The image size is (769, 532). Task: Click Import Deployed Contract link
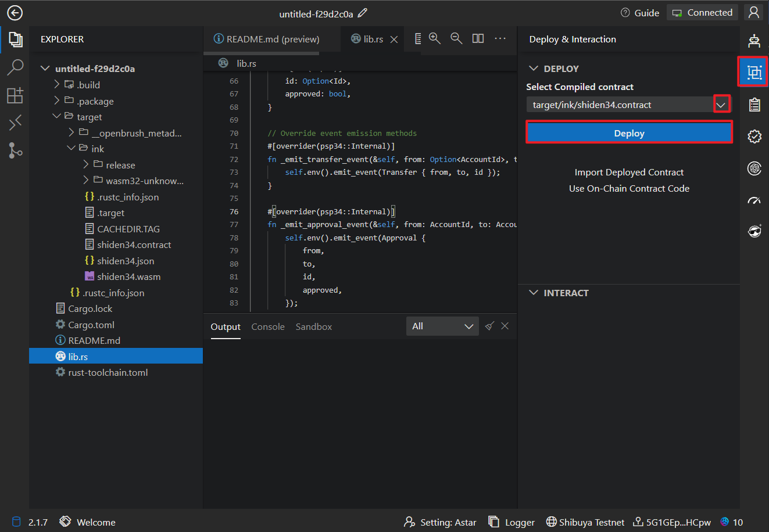(x=629, y=172)
